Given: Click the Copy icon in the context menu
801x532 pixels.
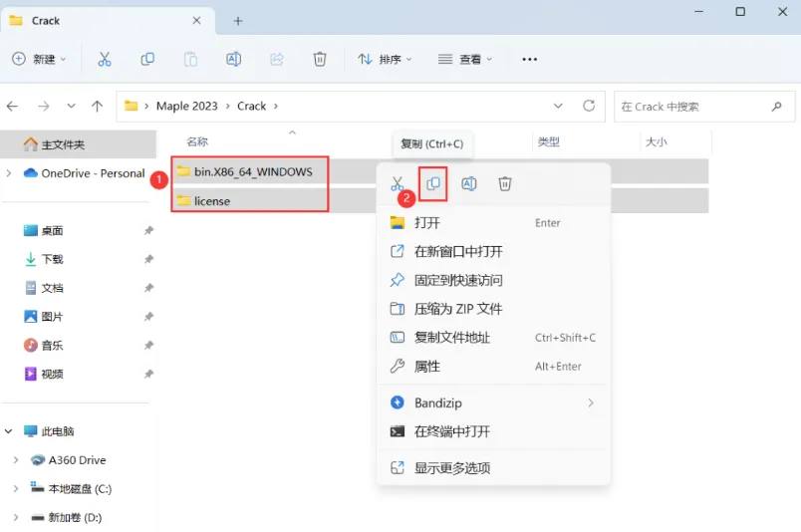Looking at the screenshot, I should coord(433,183).
